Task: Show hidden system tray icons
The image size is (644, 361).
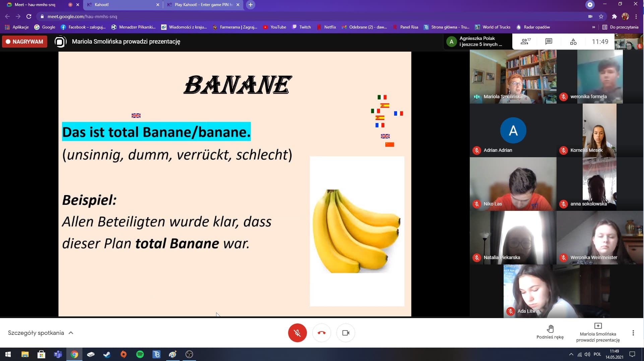Action: point(571,354)
